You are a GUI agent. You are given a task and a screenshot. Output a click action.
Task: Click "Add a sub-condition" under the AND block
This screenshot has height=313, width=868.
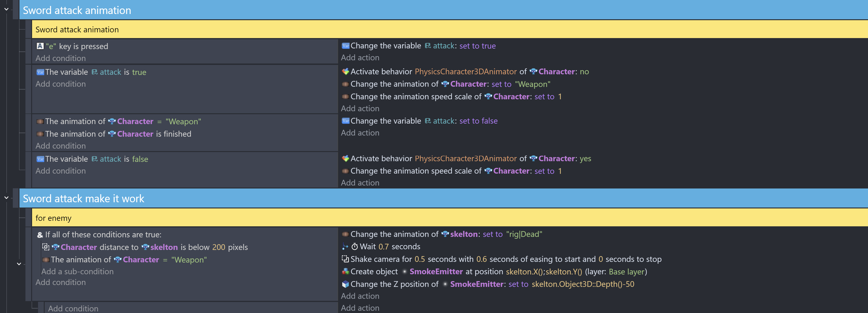pos(77,271)
